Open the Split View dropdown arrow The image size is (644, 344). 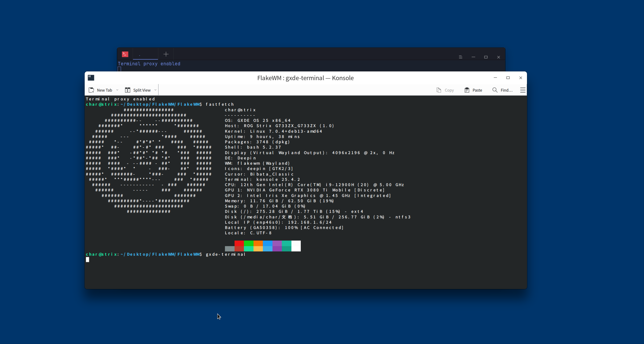pos(155,90)
